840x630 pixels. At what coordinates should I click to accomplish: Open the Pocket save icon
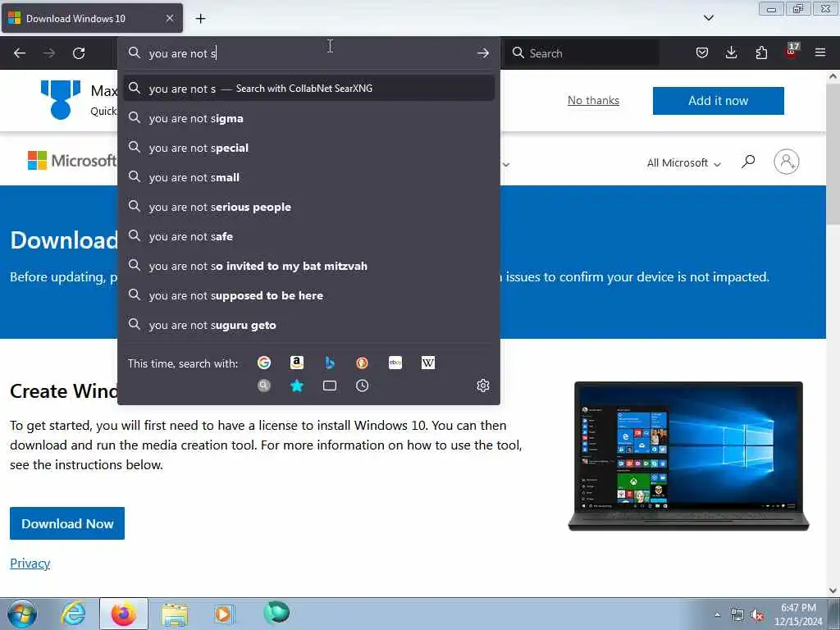click(702, 52)
